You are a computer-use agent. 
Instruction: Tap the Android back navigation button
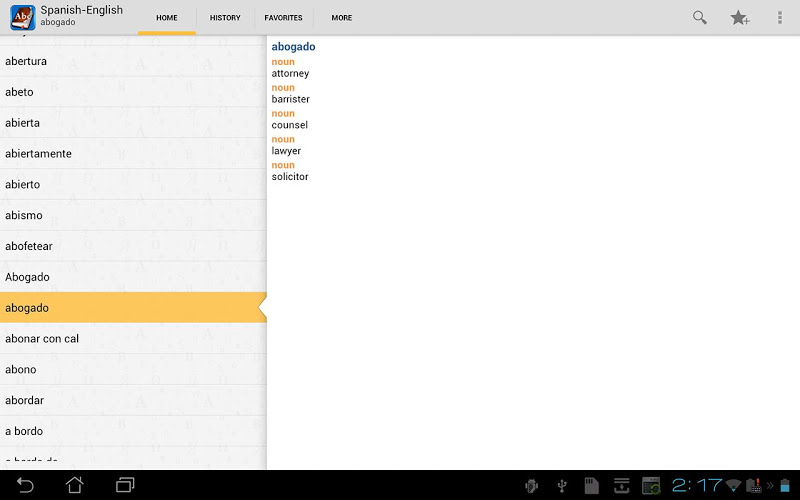tap(25, 485)
